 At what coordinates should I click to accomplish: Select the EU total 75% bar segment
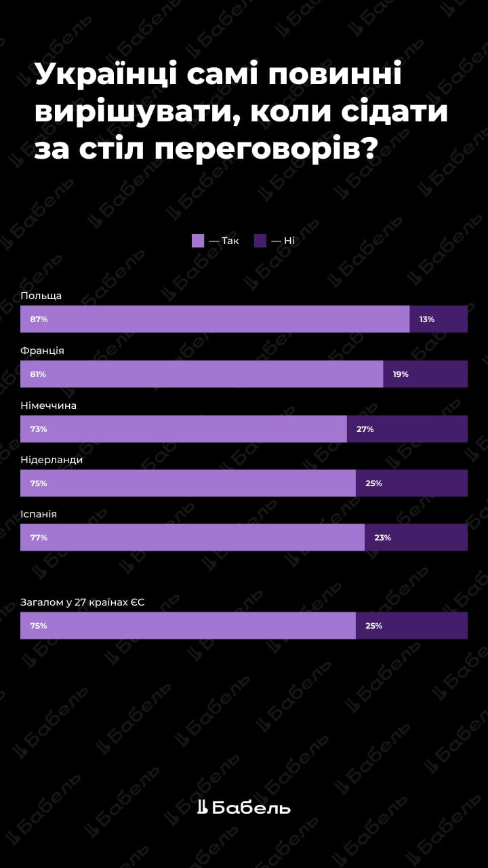[188, 626]
